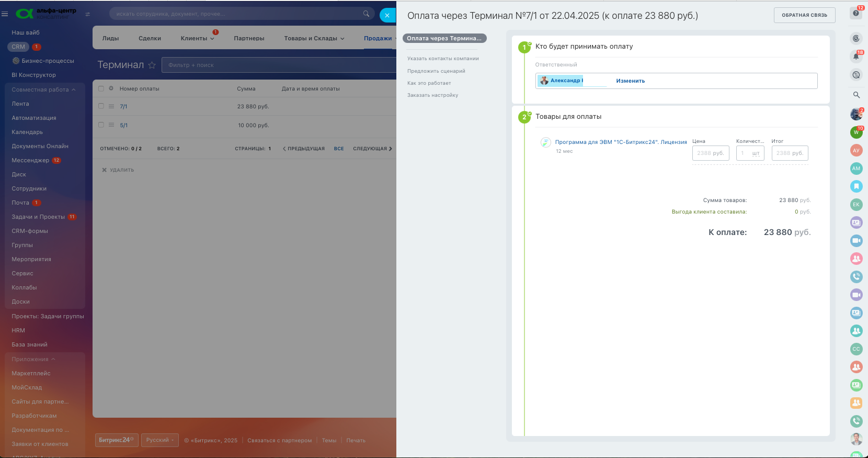868x458 pixels.
Task: Open the user photo avatar at sidebar bottom
Action: click(x=856, y=439)
